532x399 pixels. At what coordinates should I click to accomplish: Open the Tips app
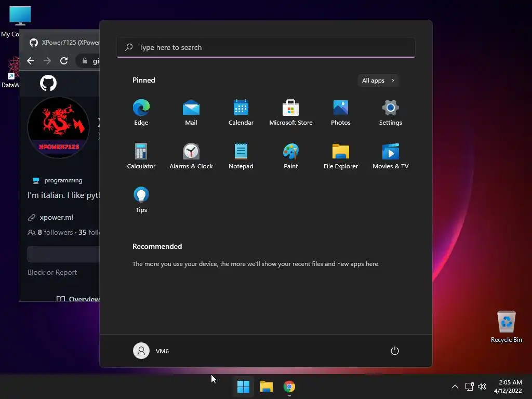coord(141,200)
